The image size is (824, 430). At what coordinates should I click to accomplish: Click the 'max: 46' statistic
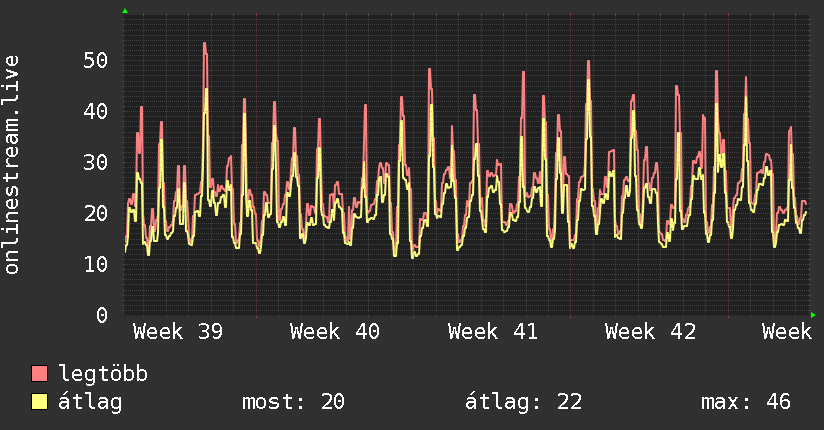click(746, 402)
